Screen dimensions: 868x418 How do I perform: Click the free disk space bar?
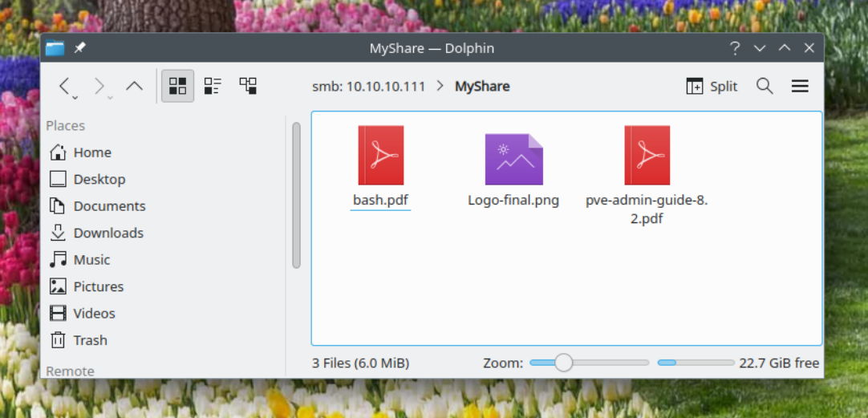696,363
